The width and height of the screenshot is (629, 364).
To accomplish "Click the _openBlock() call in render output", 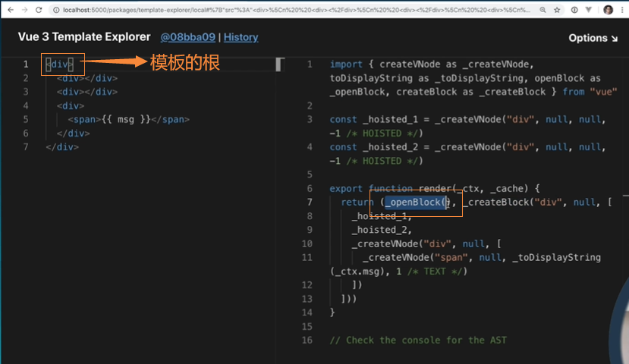I will tap(417, 202).
